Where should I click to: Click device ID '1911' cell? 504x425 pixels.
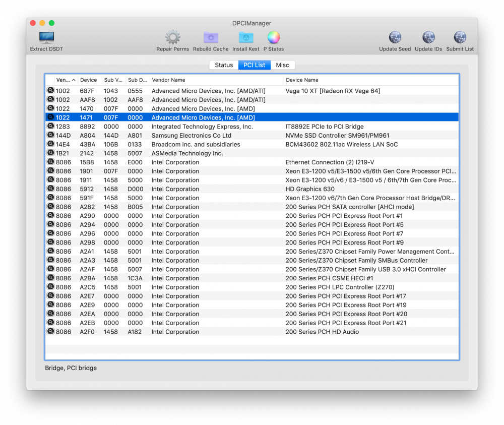(x=86, y=180)
